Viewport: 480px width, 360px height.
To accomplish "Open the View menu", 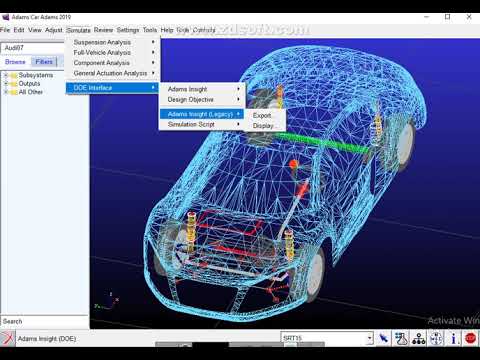I will 35,30.
